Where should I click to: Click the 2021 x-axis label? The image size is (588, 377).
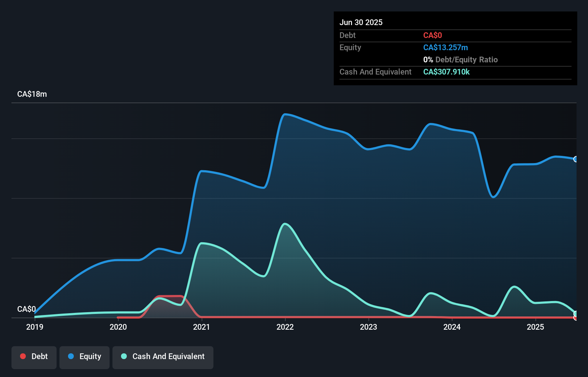pos(202,327)
